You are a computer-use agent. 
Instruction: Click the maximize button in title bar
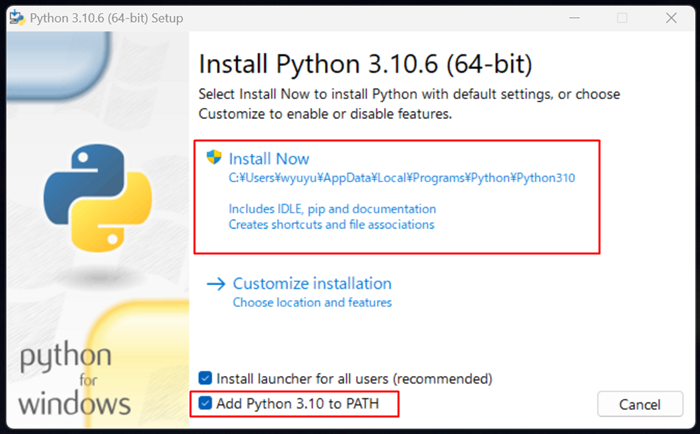pos(622,17)
